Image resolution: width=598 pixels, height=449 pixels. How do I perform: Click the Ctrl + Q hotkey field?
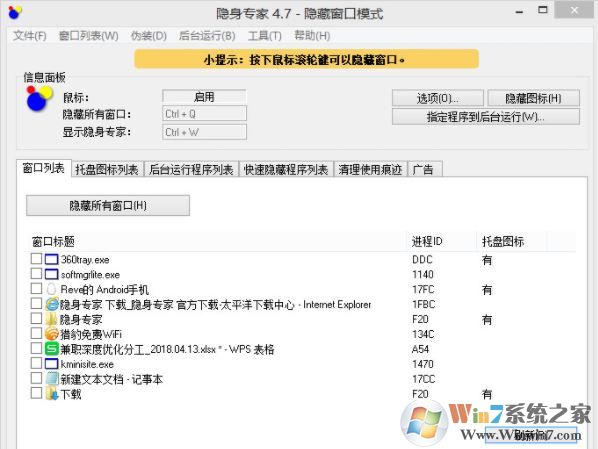coord(204,114)
